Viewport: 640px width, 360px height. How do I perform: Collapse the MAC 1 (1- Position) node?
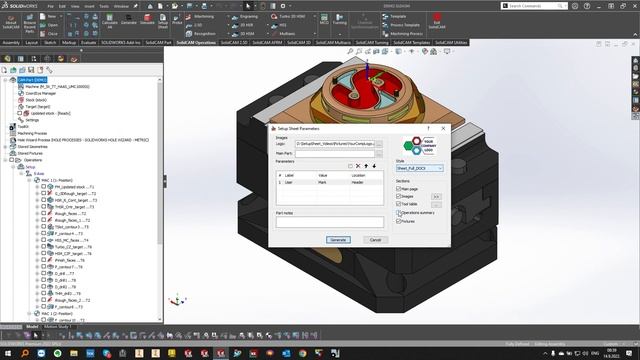[29, 180]
